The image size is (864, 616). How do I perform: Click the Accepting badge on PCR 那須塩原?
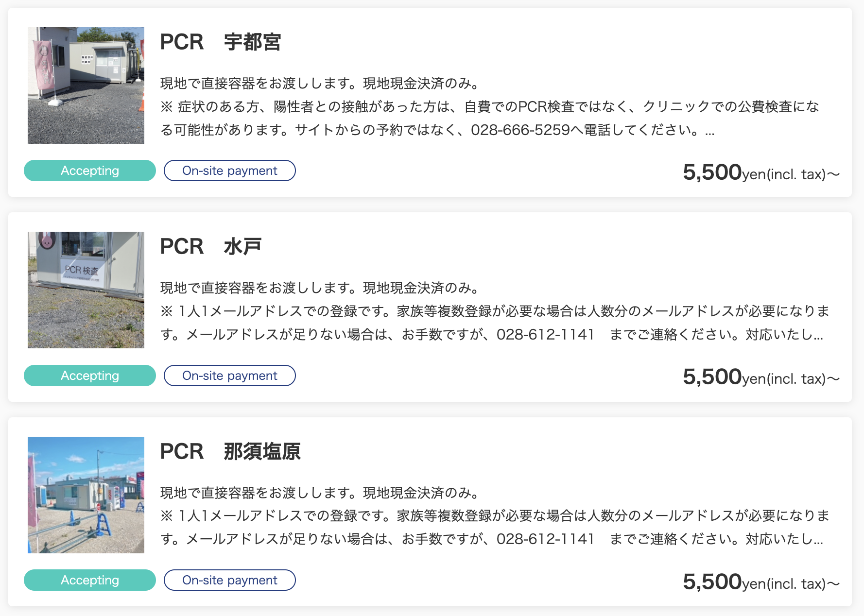point(89,580)
